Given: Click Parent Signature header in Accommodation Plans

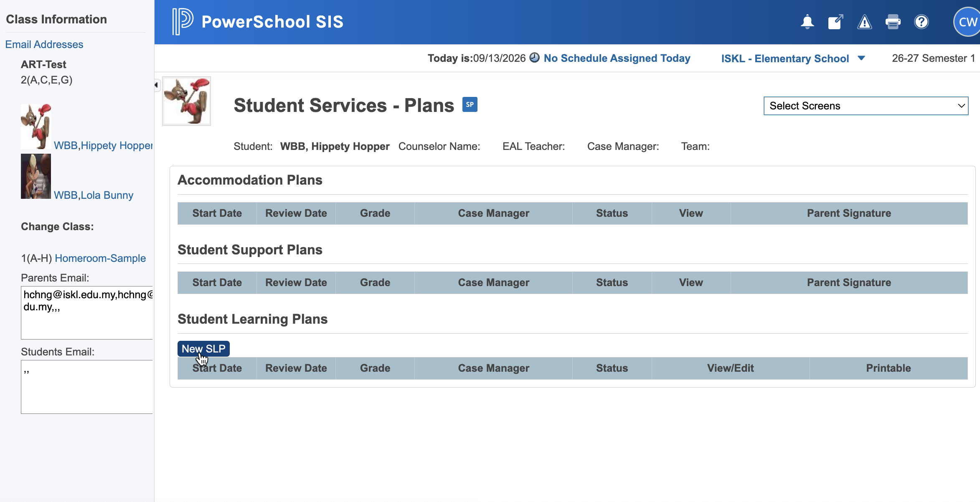Looking at the screenshot, I should [x=849, y=213].
